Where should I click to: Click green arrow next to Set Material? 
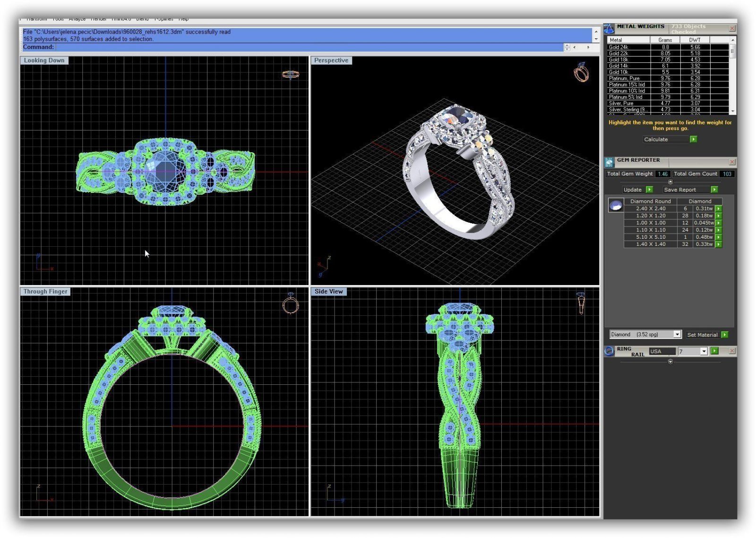[725, 335]
